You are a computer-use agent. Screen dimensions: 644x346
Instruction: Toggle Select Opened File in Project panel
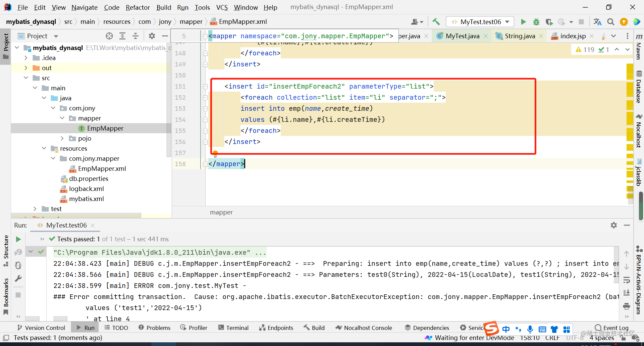[109, 36]
